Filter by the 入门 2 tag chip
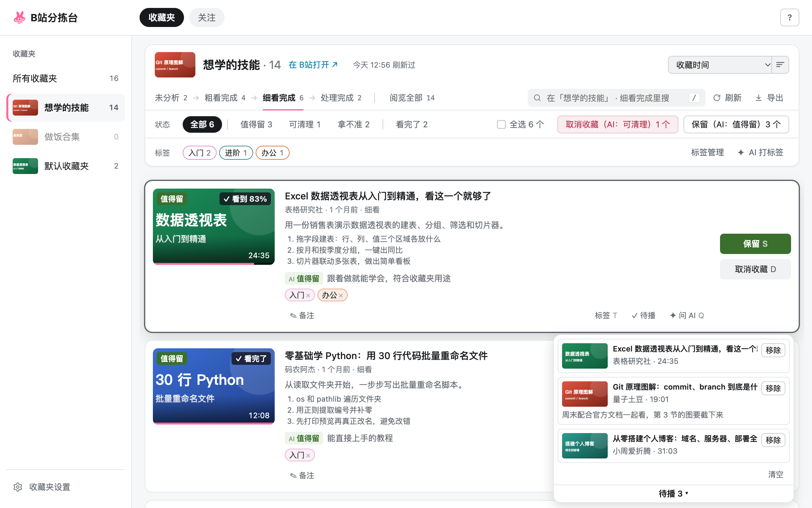The width and height of the screenshot is (812, 508). point(199,153)
